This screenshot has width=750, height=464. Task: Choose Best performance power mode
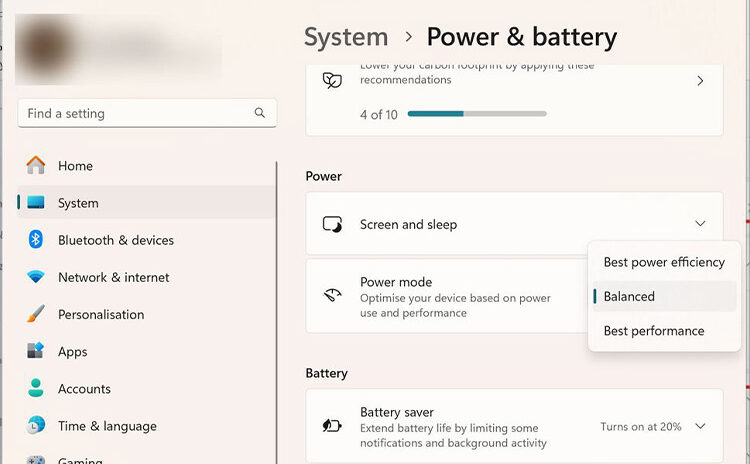664,331
